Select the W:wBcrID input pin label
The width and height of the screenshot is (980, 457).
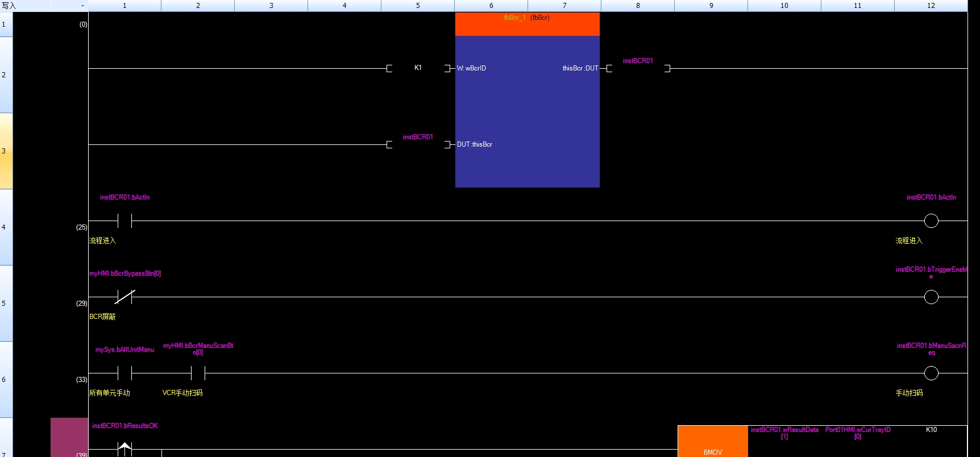(472, 68)
